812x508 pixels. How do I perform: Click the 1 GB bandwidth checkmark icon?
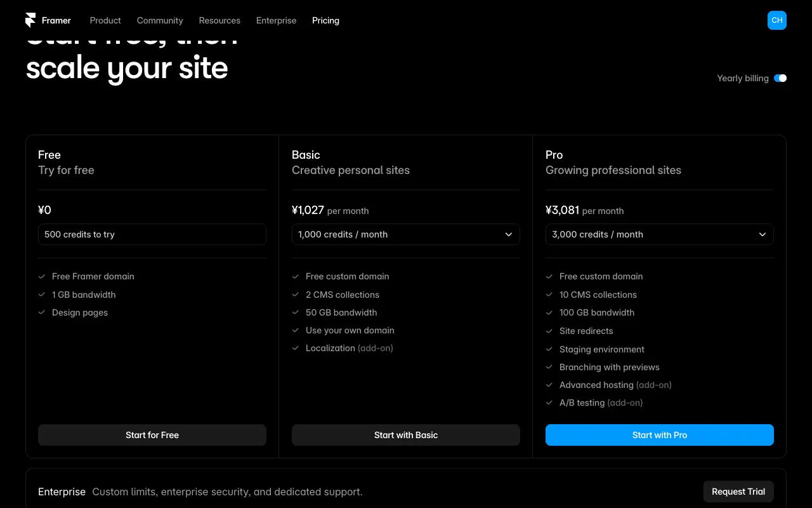coord(42,295)
